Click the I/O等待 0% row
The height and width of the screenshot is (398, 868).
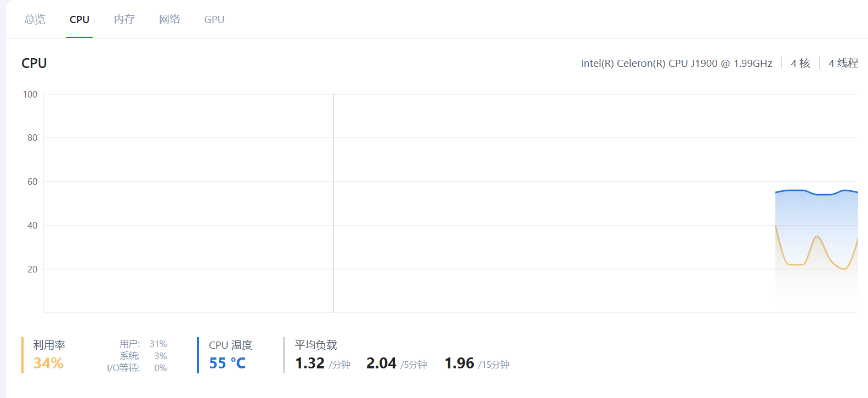point(137,368)
